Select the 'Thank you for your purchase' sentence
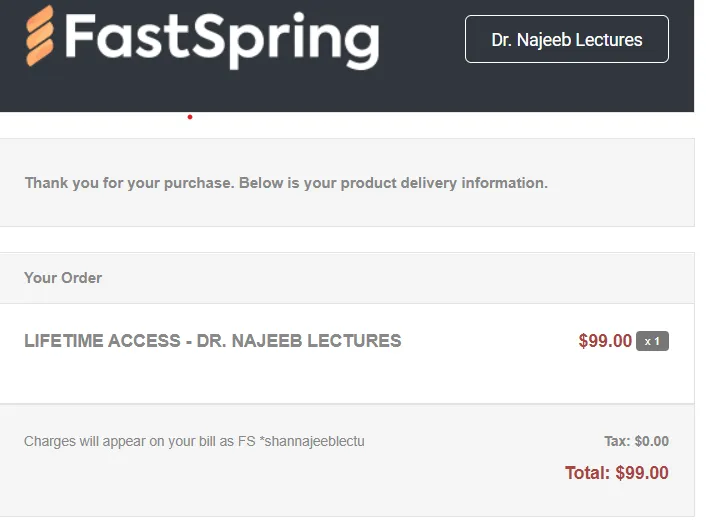This screenshot has height=528, width=706. coord(130,183)
